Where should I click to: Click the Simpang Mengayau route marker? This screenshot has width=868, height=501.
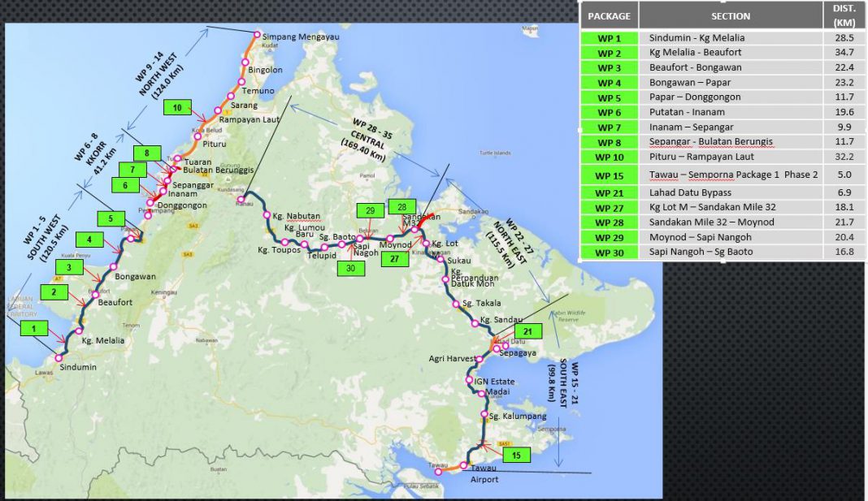[x=257, y=35]
